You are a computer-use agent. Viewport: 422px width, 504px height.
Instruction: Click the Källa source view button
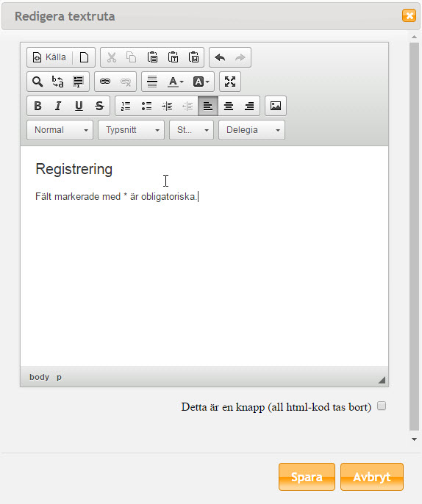coord(49,57)
